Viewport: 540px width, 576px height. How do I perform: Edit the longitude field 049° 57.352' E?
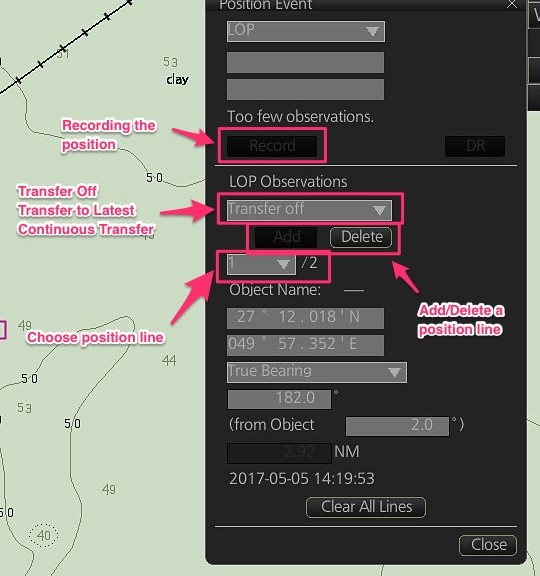pyautogui.click(x=305, y=345)
